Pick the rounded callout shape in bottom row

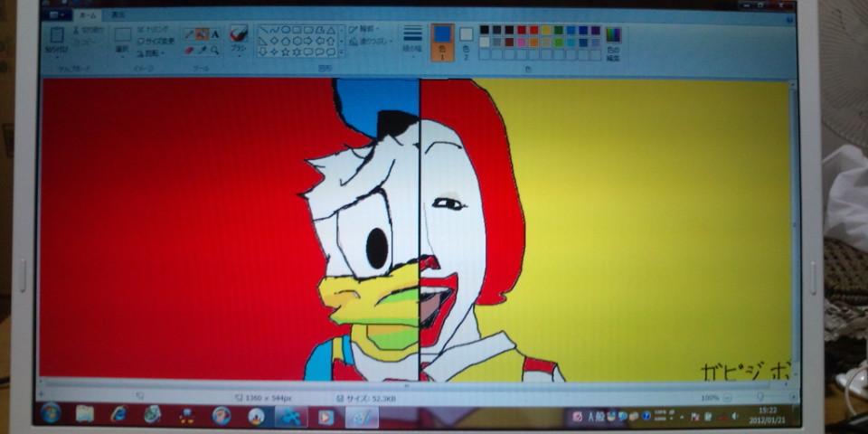(308, 52)
